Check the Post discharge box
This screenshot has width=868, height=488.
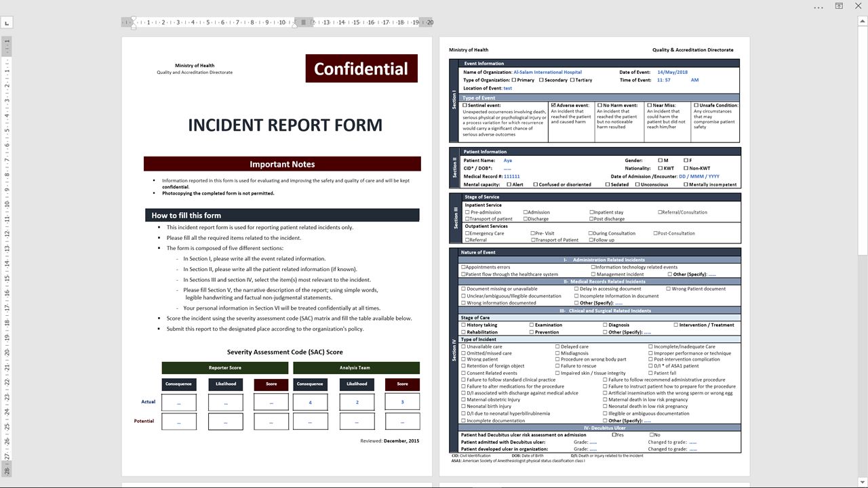[592, 219]
